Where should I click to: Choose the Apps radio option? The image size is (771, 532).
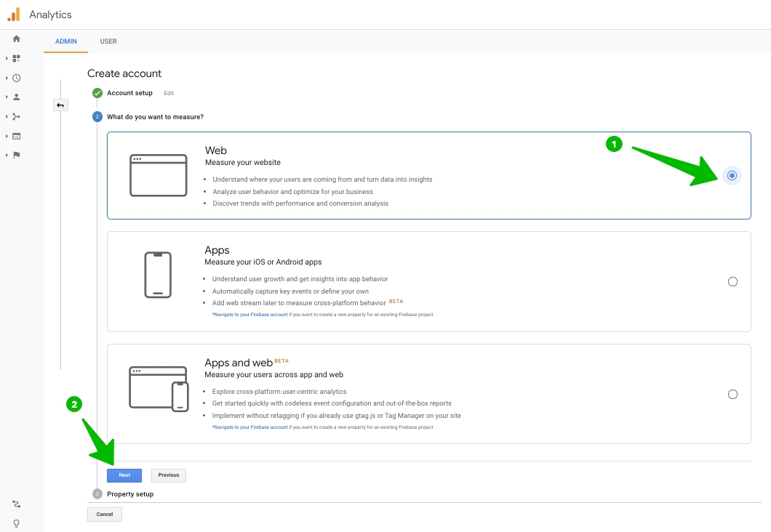[x=732, y=281]
